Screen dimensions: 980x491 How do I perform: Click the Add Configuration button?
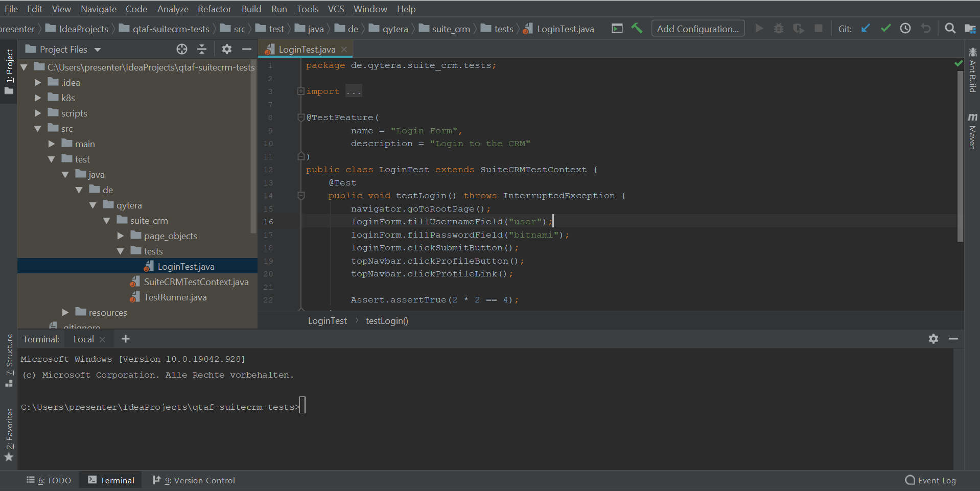pyautogui.click(x=697, y=29)
